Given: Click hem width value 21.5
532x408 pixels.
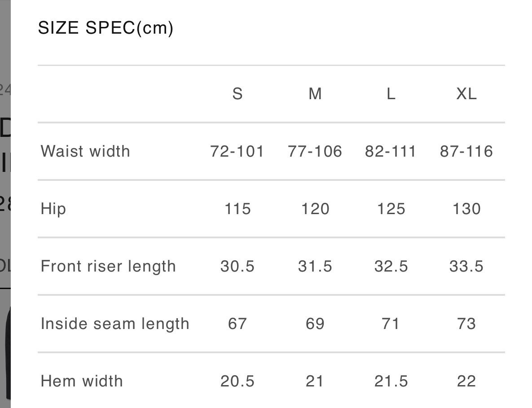Looking at the screenshot, I should click(x=391, y=381).
